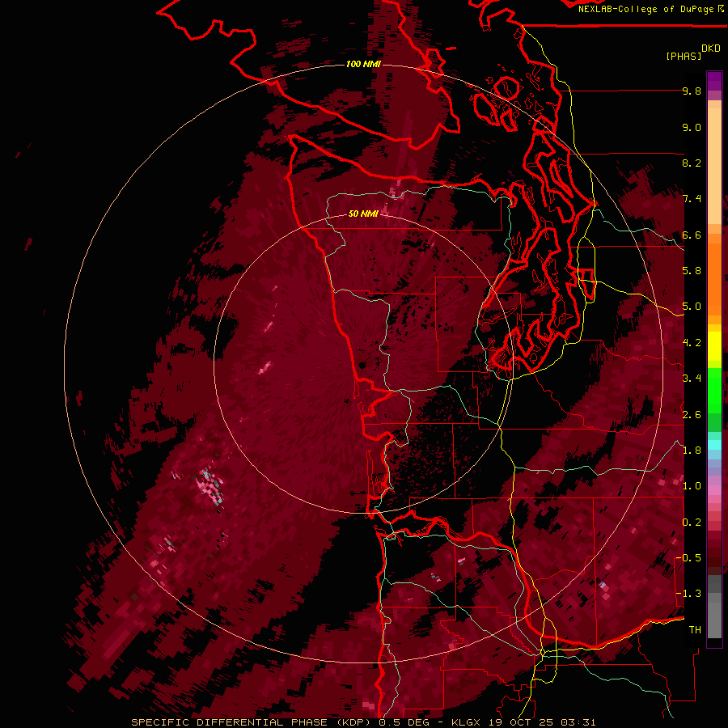Pick the yellow swatch in the color scale
The image size is (728, 728).
[x=714, y=346]
